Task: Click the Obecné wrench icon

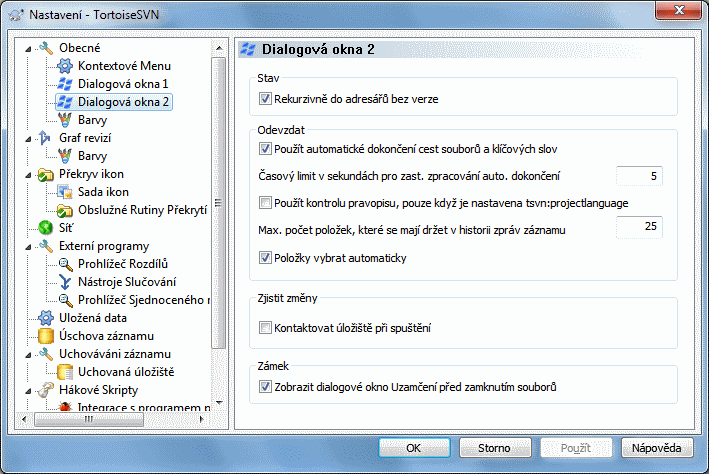Action: tap(46, 47)
